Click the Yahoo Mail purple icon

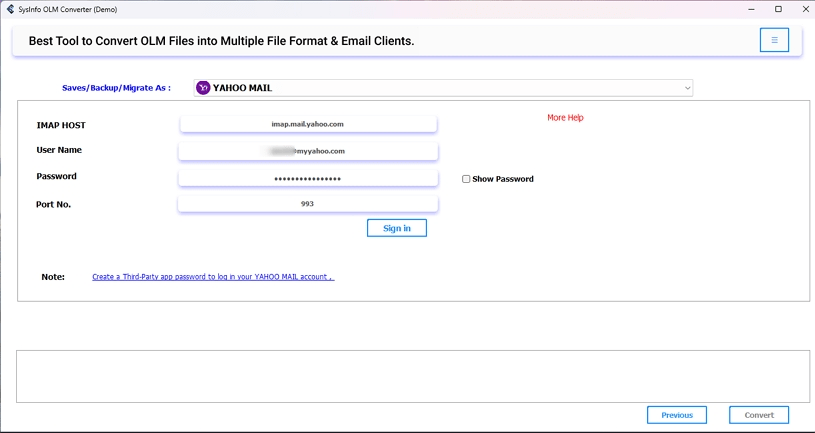coord(203,88)
